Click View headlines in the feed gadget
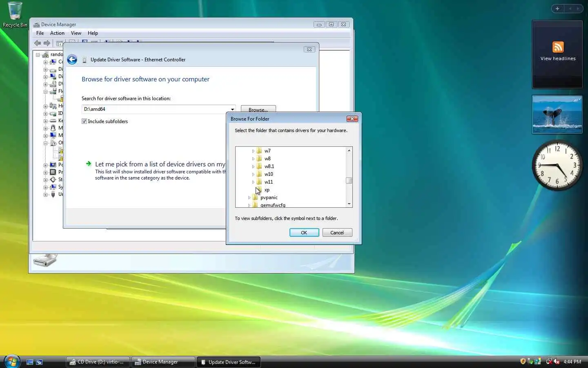The width and height of the screenshot is (588, 368). coord(558,58)
